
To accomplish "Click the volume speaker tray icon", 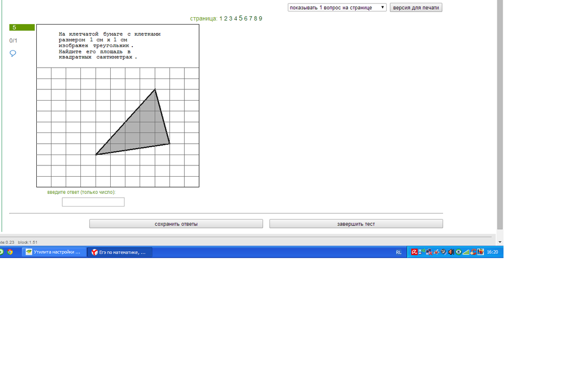I will coord(451,252).
